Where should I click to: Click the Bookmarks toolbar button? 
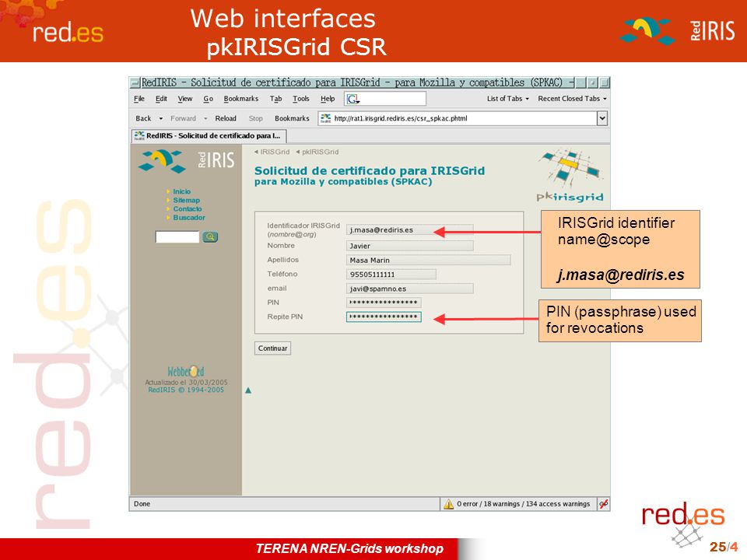292,118
